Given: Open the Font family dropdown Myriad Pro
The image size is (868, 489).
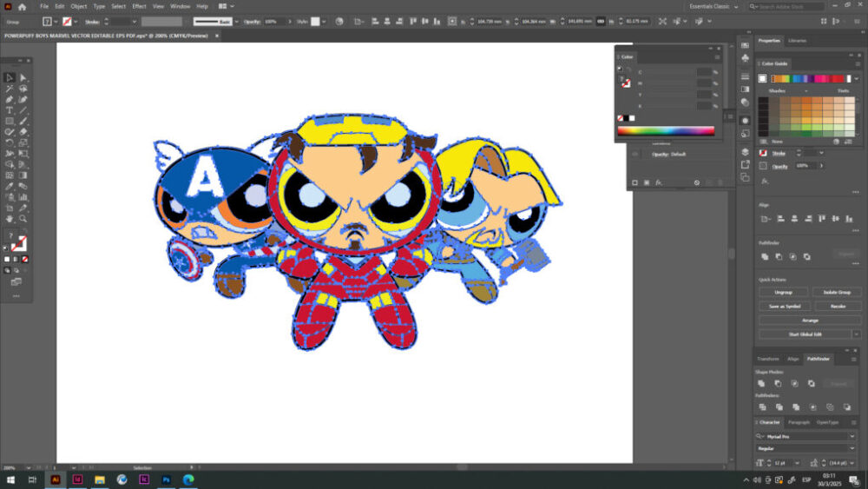Looking at the screenshot, I should [852, 436].
